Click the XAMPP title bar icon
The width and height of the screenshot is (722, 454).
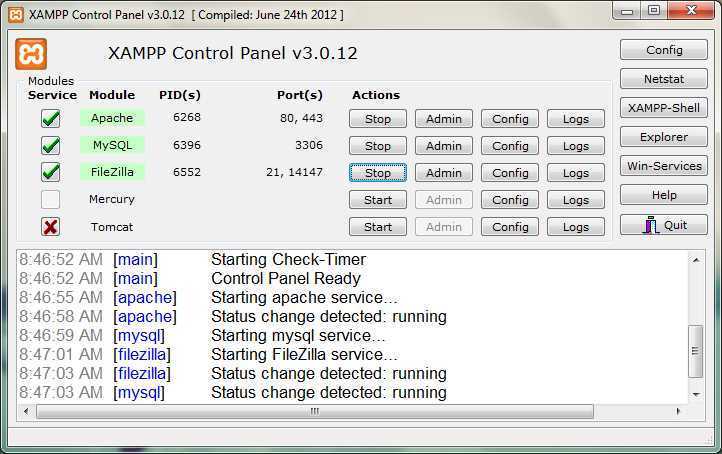pos(16,15)
